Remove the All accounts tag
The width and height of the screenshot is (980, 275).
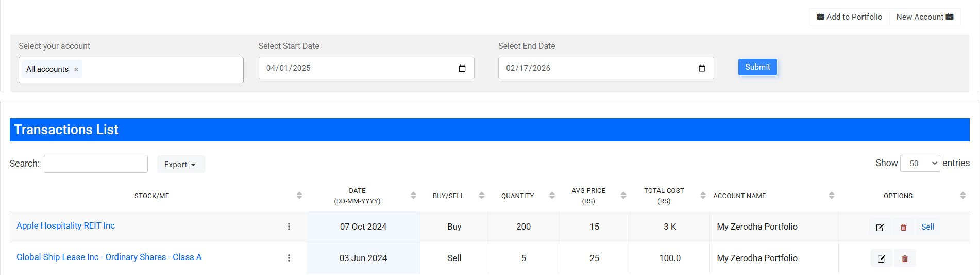tap(76, 69)
